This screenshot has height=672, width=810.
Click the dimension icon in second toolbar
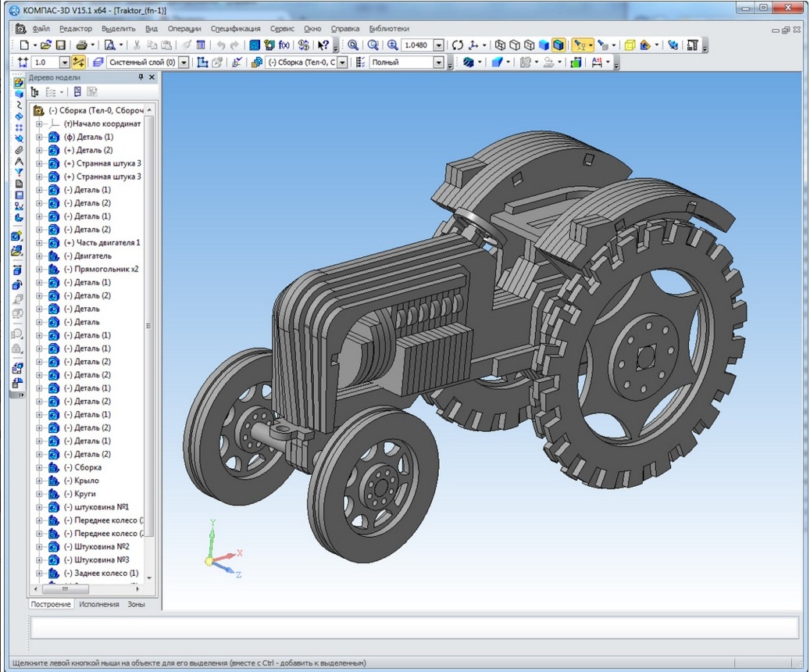(x=597, y=63)
